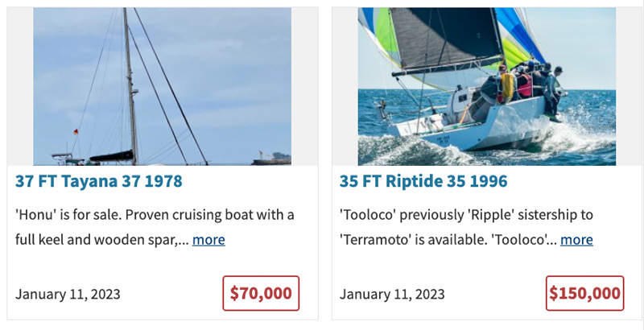Click the Riptide listing's January 11, 2023 date
This screenshot has width=644, height=330.
392,294
